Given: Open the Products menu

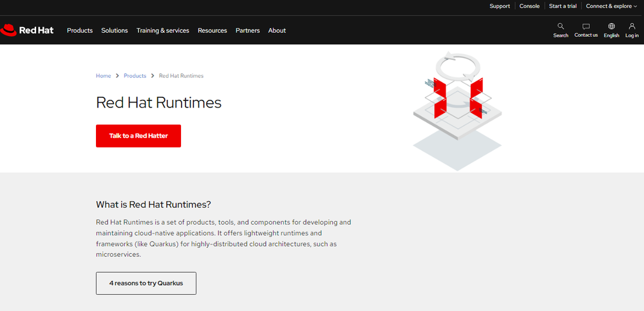Looking at the screenshot, I should [80, 30].
